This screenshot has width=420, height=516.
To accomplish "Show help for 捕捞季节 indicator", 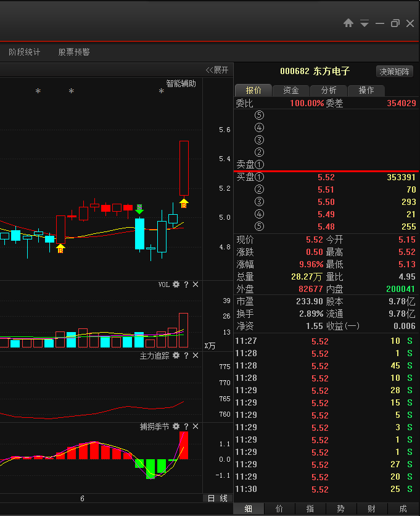I will pos(186,427).
